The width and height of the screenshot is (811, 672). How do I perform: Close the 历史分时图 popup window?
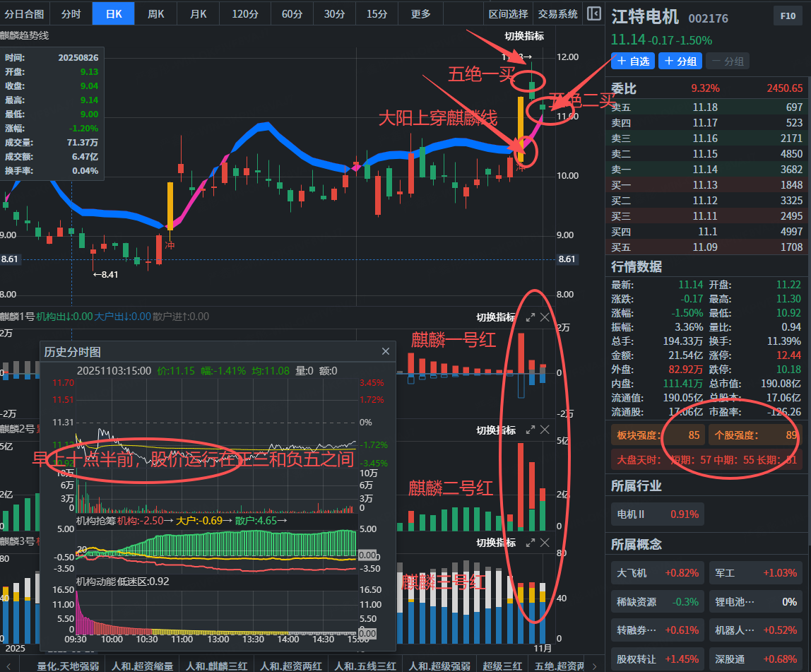coord(386,351)
